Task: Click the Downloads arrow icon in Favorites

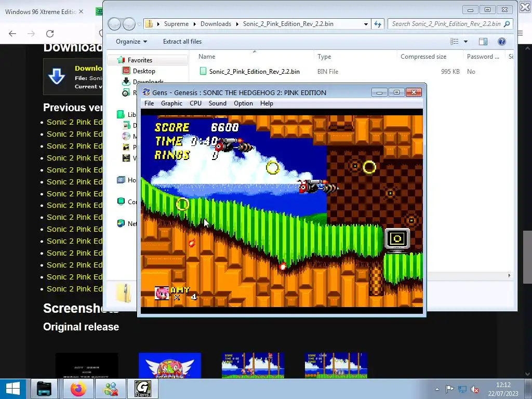Action: click(x=126, y=82)
